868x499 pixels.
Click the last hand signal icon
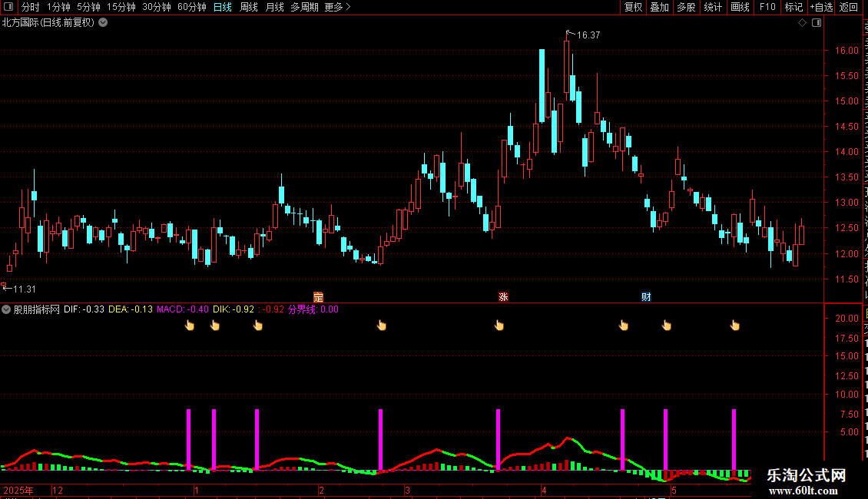tap(734, 326)
